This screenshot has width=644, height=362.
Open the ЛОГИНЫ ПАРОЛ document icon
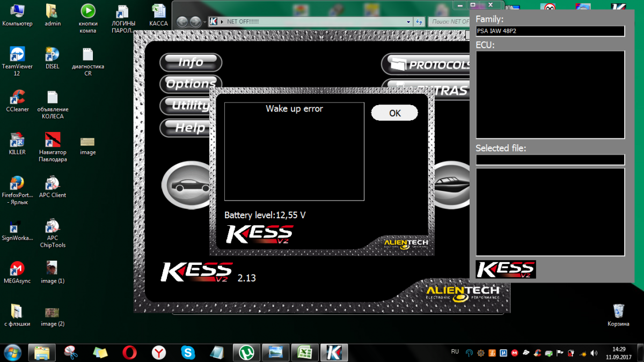coord(123,18)
